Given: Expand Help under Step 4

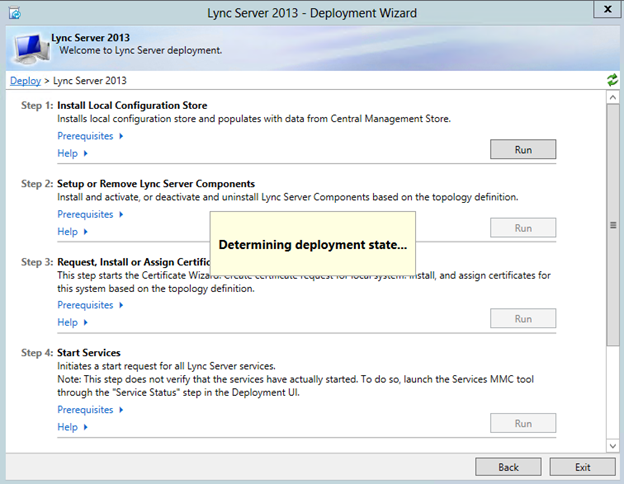Looking at the screenshot, I should 72,427.
